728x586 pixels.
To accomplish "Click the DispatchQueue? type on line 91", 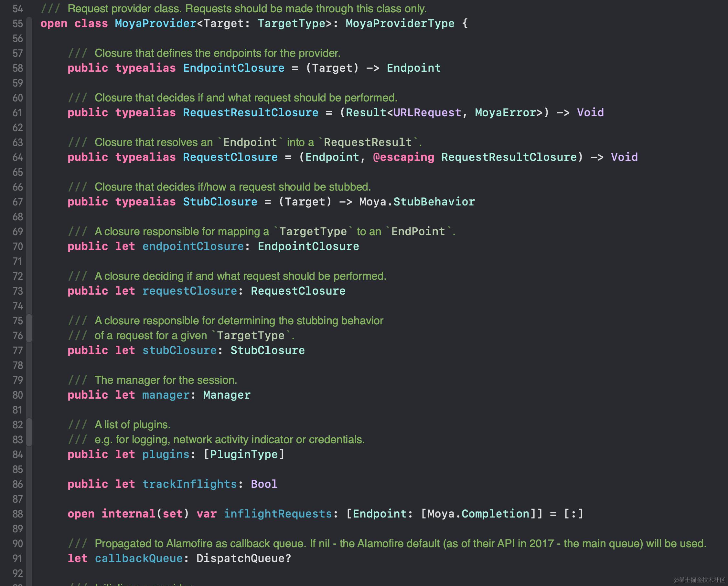I will 243,558.
